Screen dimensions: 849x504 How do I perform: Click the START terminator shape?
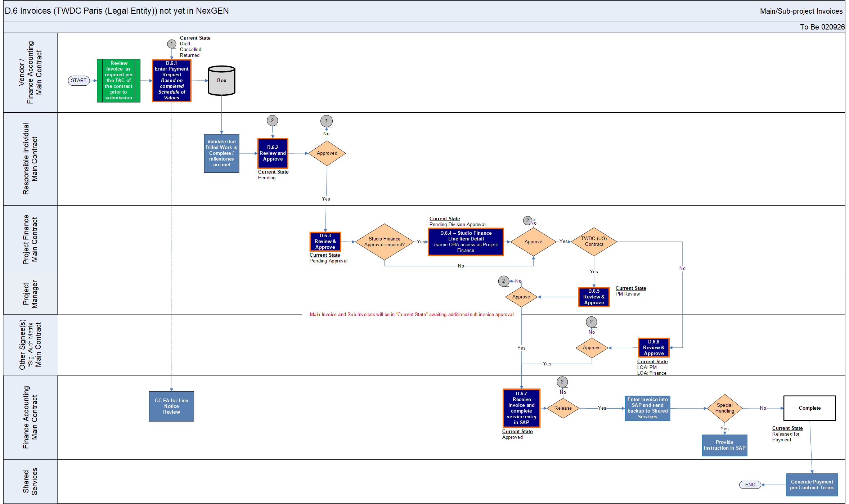point(78,81)
